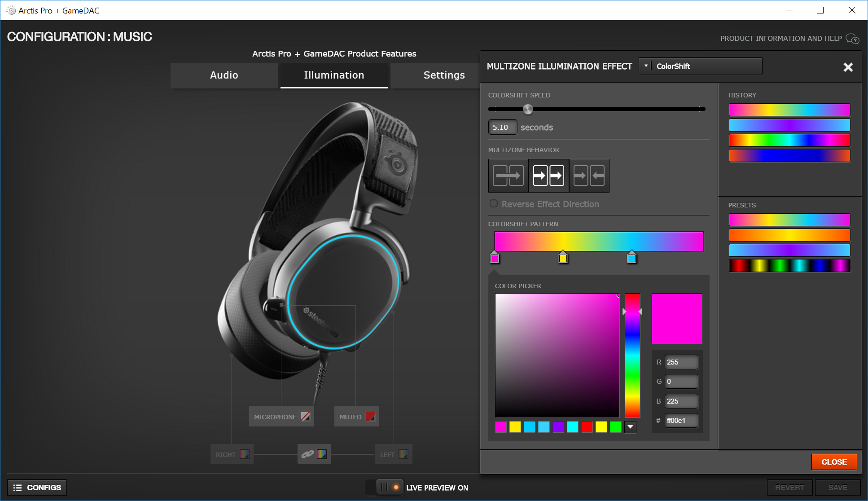Switch to the Audio tab
Screen dimensions: 868x501
click(225, 75)
